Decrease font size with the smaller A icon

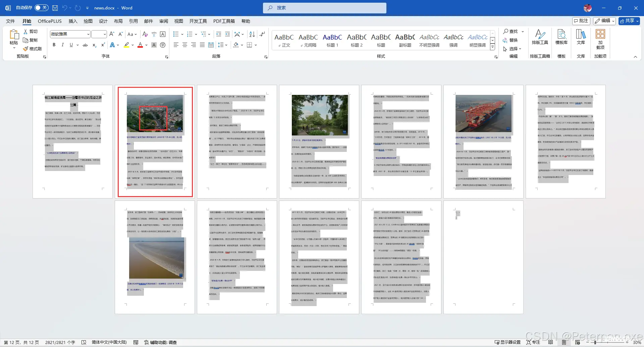pos(120,34)
